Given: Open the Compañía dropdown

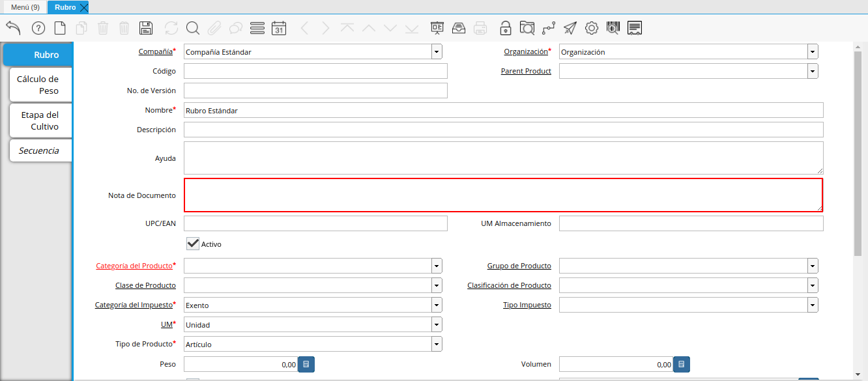Looking at the screenshot, I should pyautogui.click(x=437, y=52).
